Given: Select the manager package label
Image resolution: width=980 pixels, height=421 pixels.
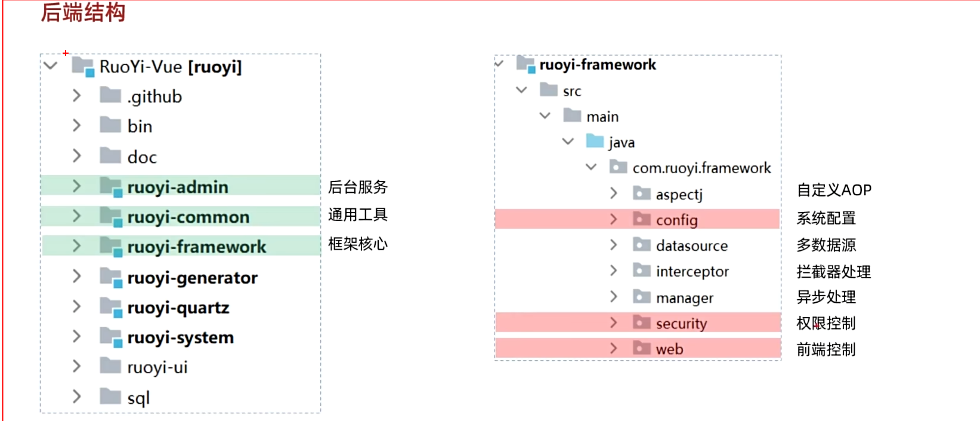Looking at the screenshot, I should point(684,297).
